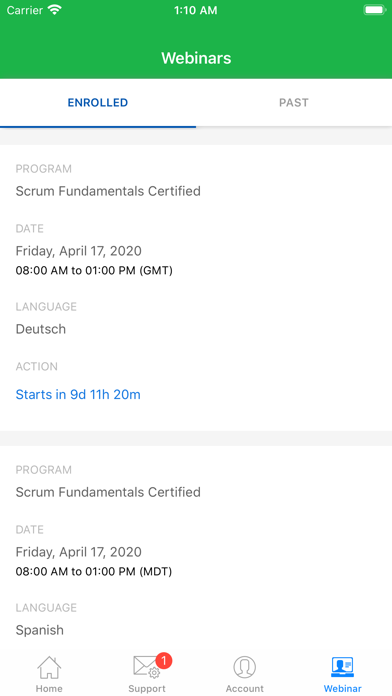Click the Starts in 9d 11h 20m link

(x=78, y=395)
